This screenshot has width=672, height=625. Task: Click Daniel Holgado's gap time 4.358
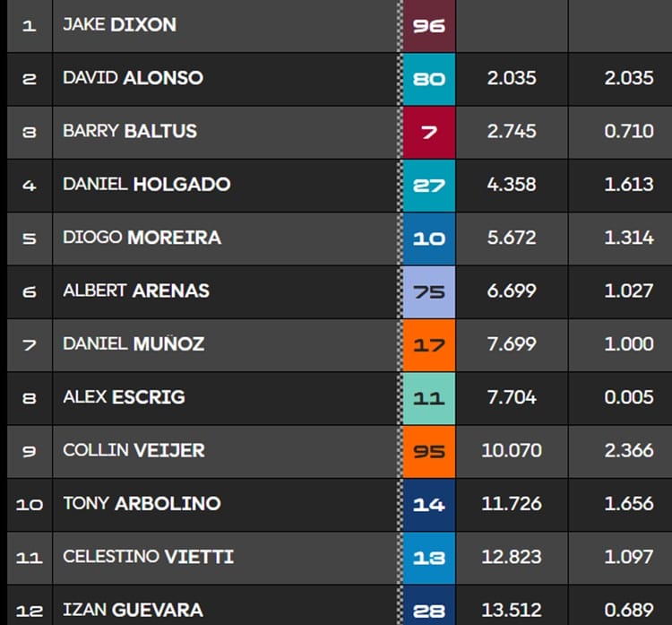(x=512, y=185)
